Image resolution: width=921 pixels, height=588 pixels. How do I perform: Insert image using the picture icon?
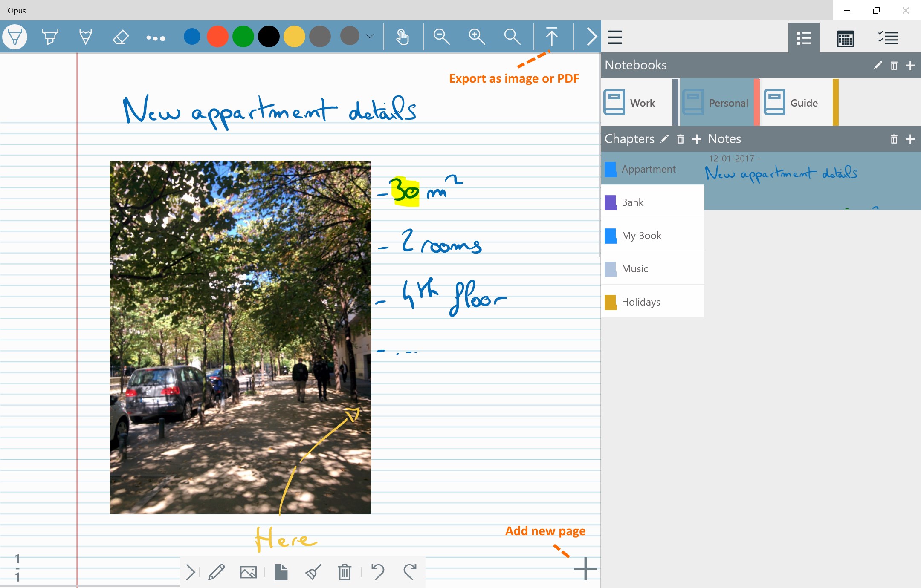point(248,572)
